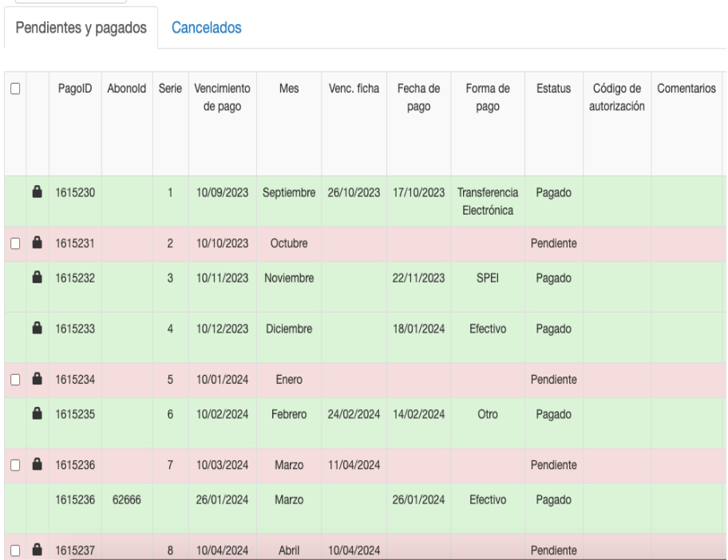Screen dimensions: 728x560
Task: Click the lock icon for Enero payment 1615234
Action: [x=37, y=380]
